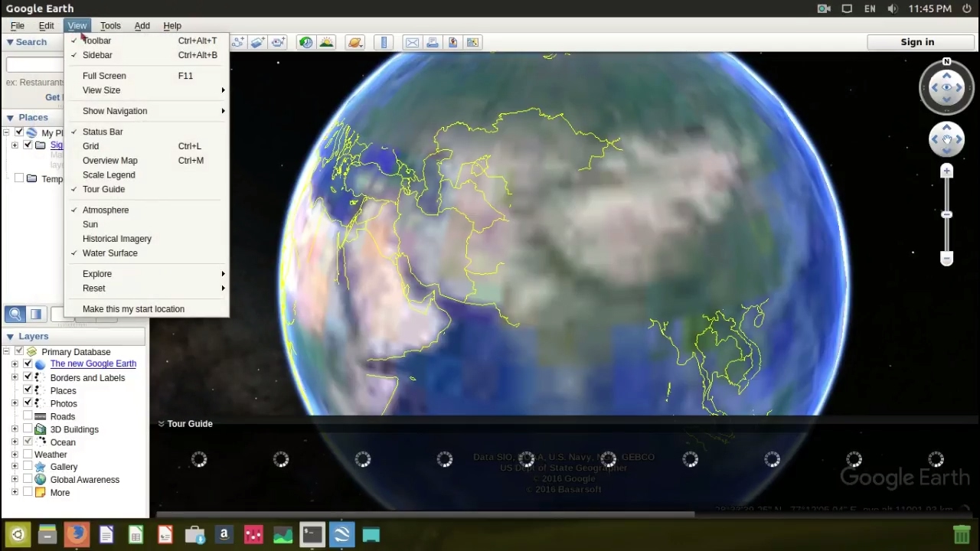Image resolution: width=980 pixels, height=551 pixels.
Task: Click the North N compass marker
Action: pyautogui.click(x=947, y=61)
